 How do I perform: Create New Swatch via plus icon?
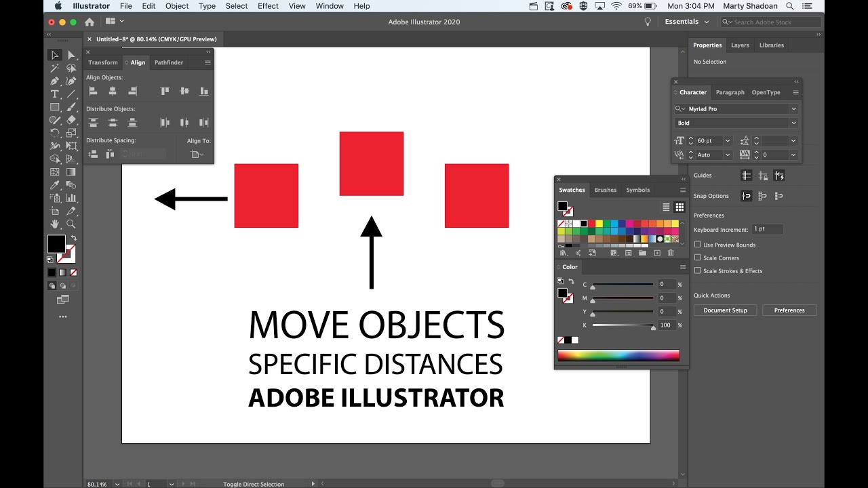tap(656, 253)
